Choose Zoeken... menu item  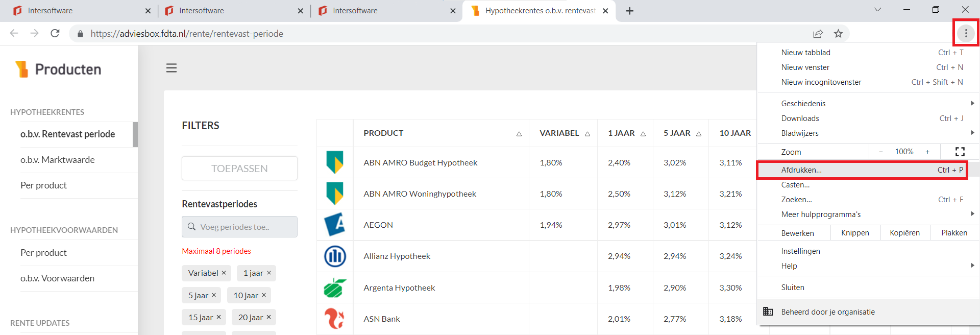[x=868, y=199]
